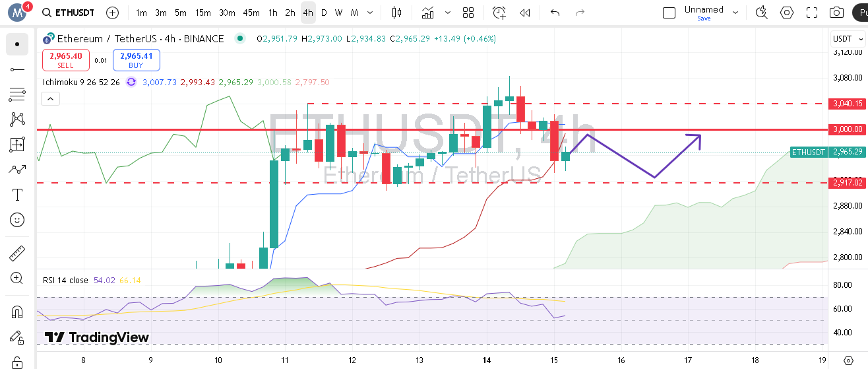Open the Ichimoku 9 26 52 26 indicator legend

81,82
